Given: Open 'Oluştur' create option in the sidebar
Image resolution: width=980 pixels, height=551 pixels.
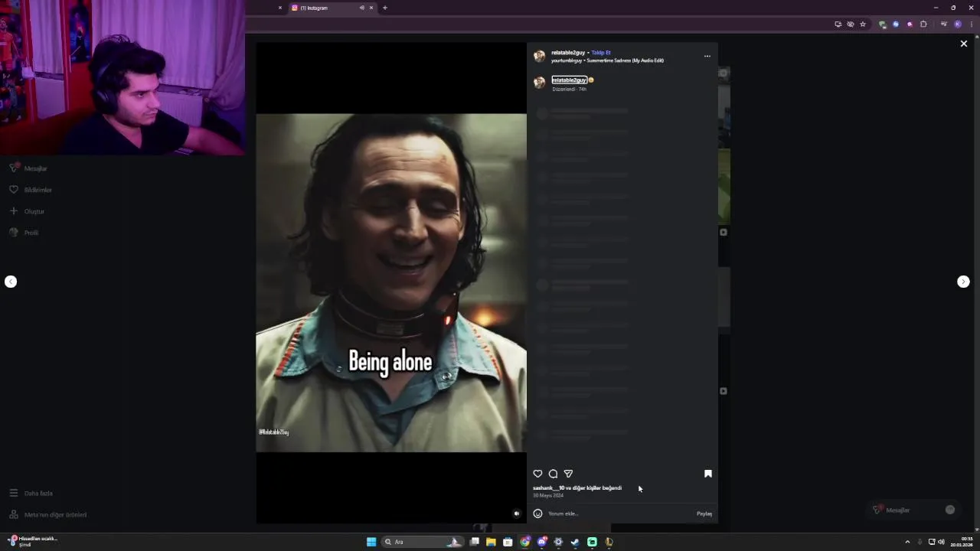Looking at the screenshot, I should [x=27, y=211].
